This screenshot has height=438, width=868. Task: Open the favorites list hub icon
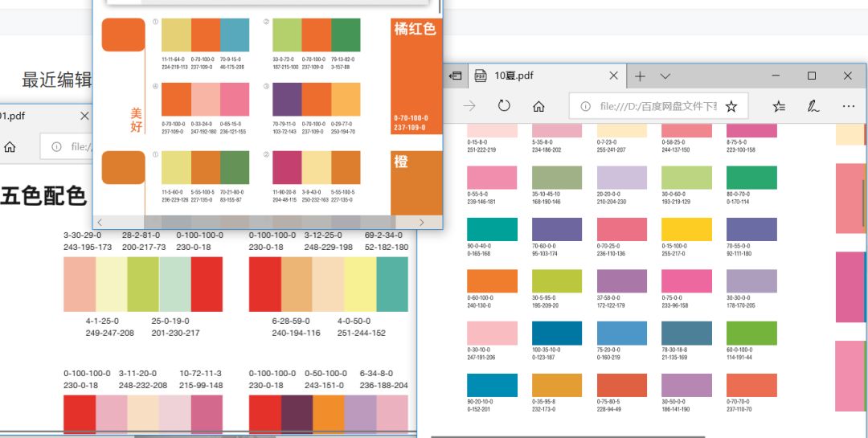(x=779, y=106)
